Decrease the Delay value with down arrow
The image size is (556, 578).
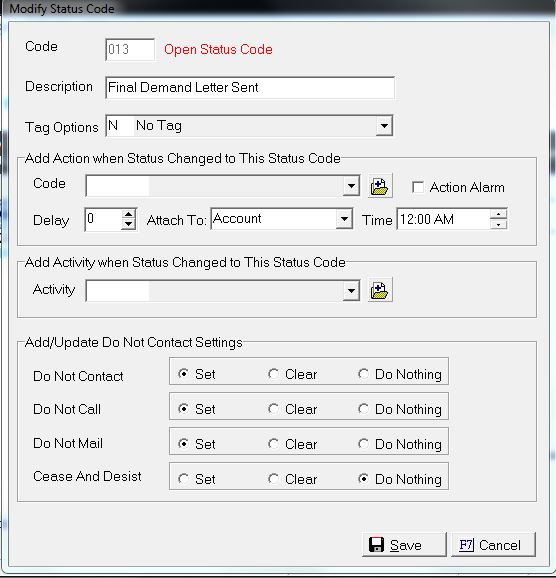point(128,224)
